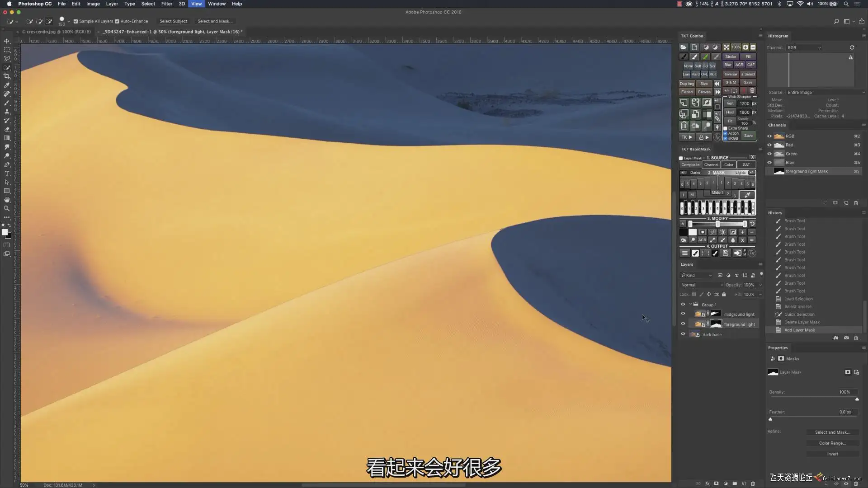
Task: Hide the Red channel visibility
Action: (769, 145)
